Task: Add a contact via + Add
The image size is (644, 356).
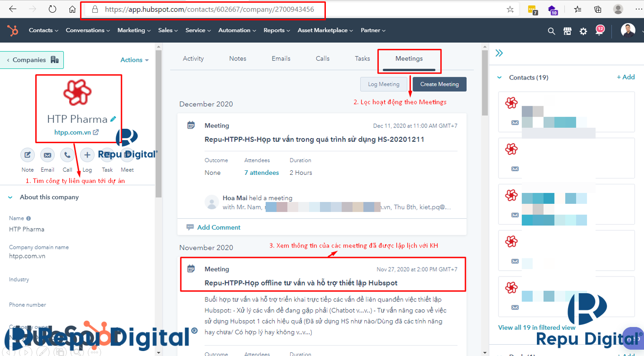Action: pos(626,77)
